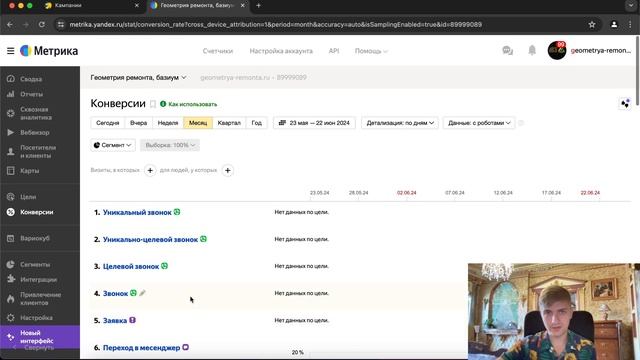
Task: Open Целевой звонок goal link
Action: (131, 266)
